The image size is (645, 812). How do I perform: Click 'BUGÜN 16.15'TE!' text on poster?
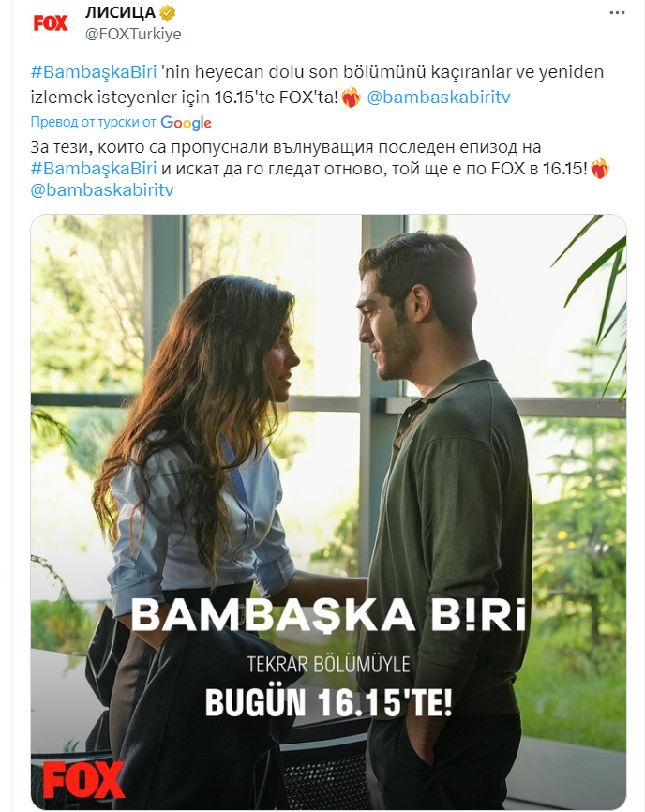coord(329,702)
